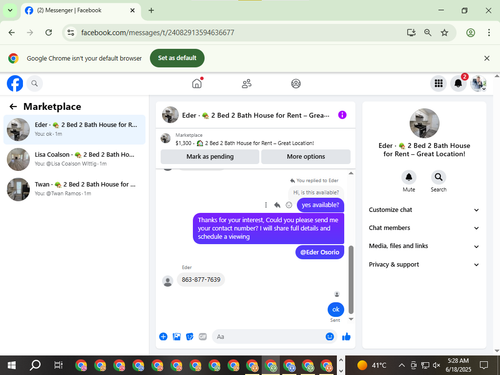Select the Messenger | Facebook tab

point(80,10)
